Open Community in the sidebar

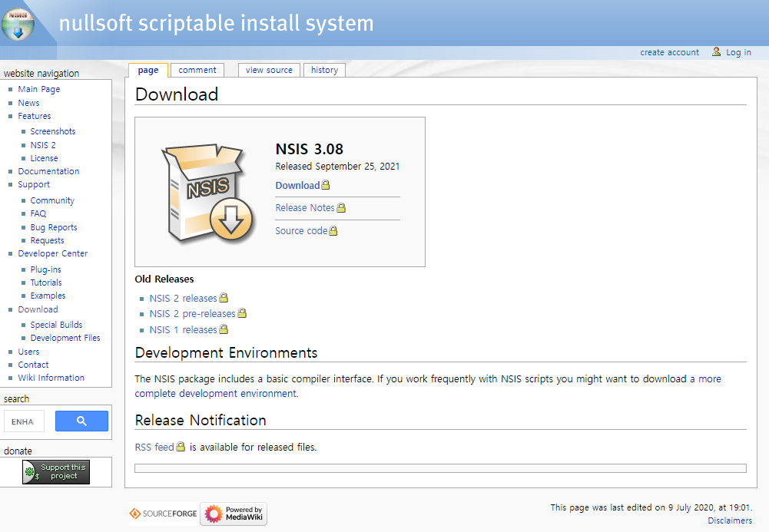point(52,200)
